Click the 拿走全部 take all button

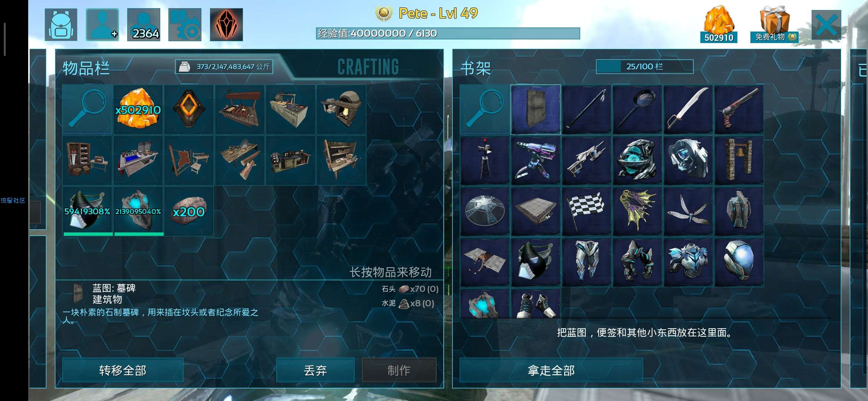tap(551, 370)
